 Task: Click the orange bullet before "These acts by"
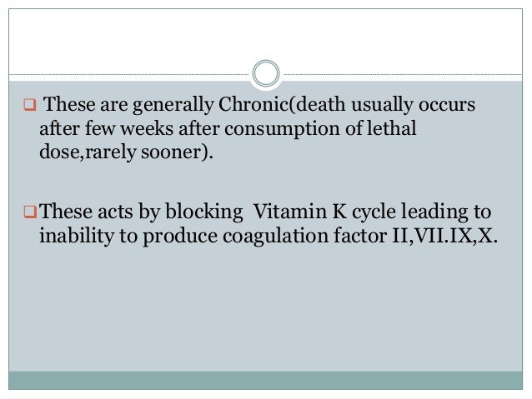tap(30, 212)
